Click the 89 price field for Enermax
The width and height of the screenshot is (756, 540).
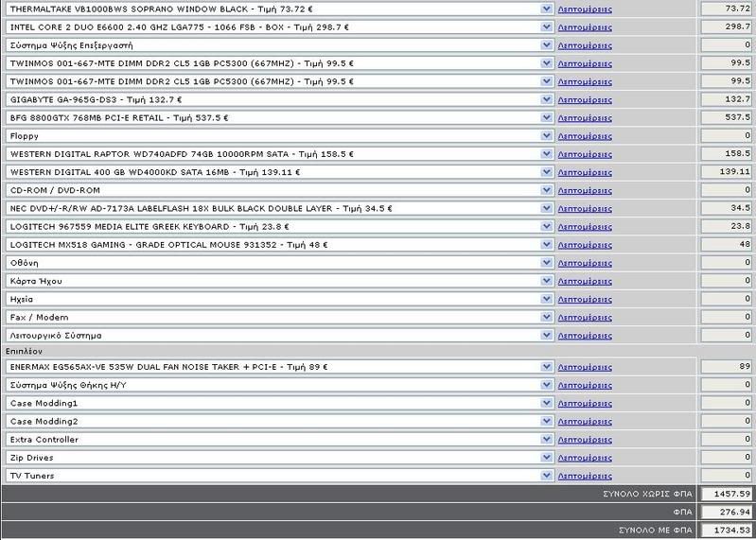point(726,367)
